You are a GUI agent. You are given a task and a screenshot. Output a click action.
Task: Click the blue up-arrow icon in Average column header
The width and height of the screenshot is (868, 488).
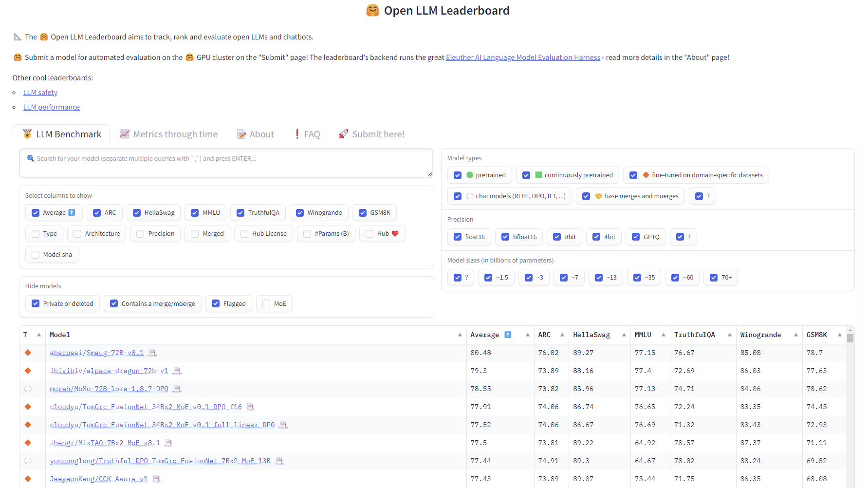[508, 335]
